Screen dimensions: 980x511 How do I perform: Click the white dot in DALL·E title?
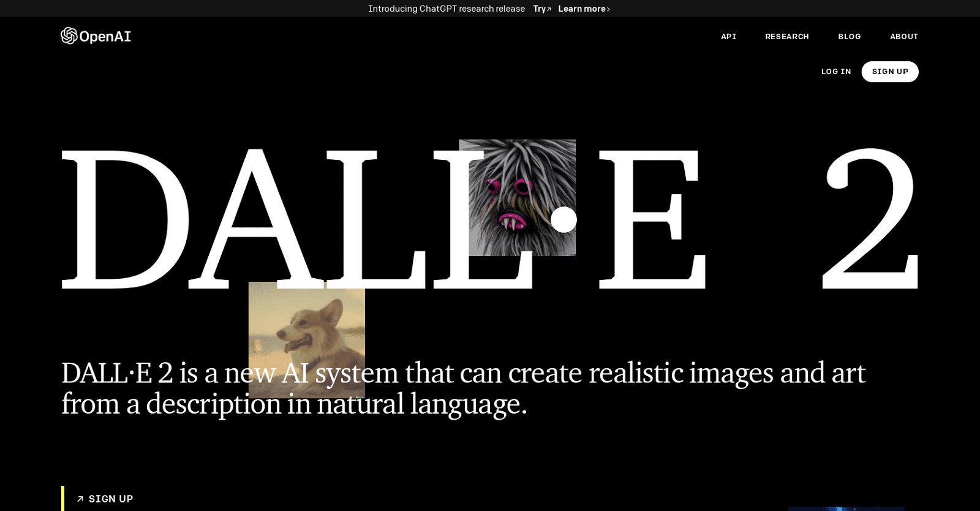tap(563, 219)
